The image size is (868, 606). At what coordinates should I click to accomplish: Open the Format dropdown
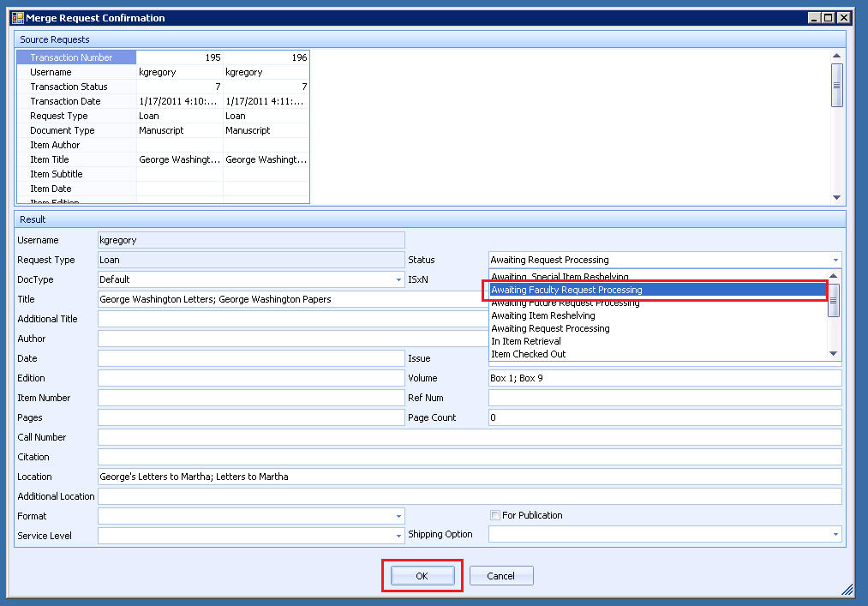pos(398,516)
